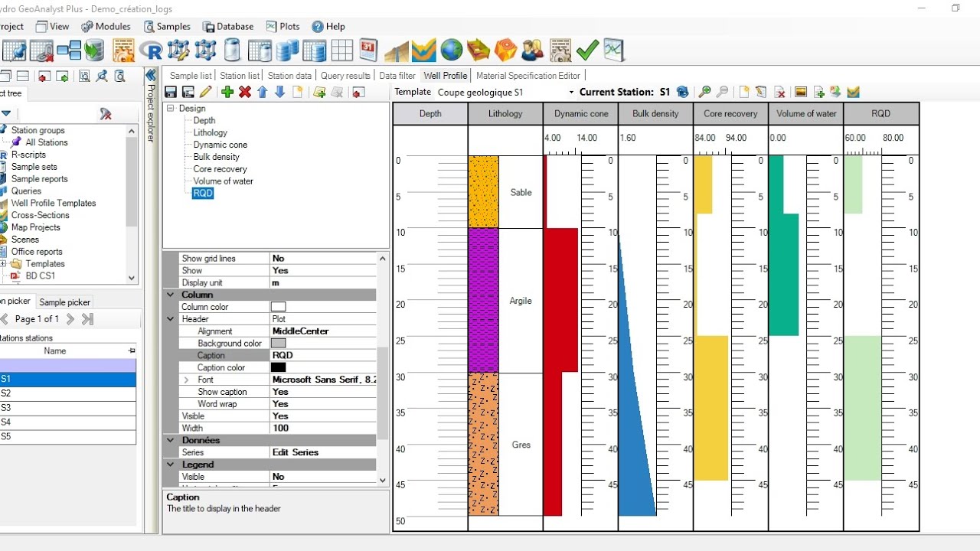Open the Modules menu

106,26
